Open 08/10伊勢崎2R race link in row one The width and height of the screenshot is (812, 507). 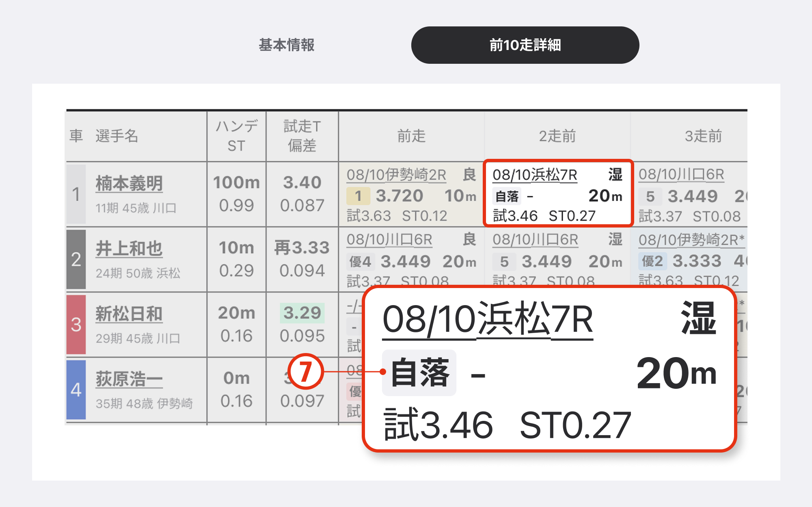tap(396, 175)
